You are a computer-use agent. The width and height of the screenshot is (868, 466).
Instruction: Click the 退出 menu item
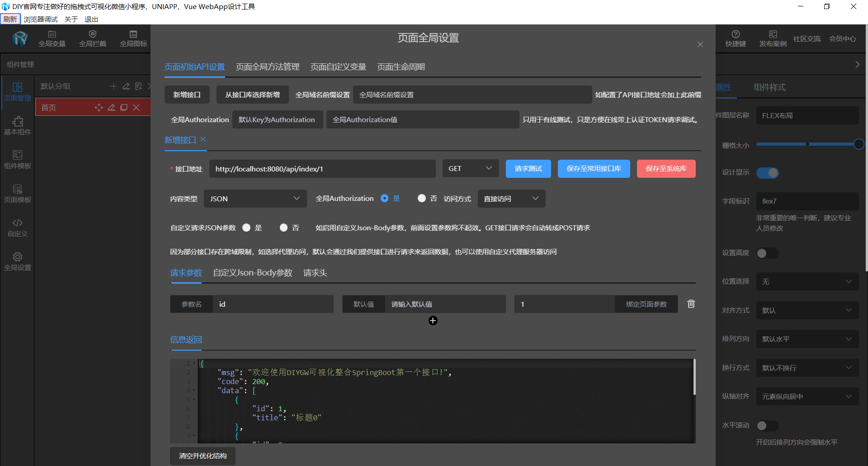[91, 19]
